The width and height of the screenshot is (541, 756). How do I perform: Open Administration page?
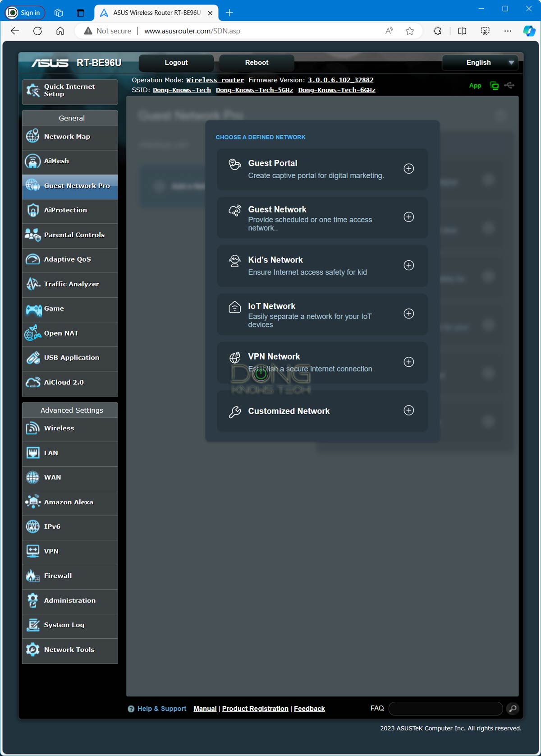(70, 601)
